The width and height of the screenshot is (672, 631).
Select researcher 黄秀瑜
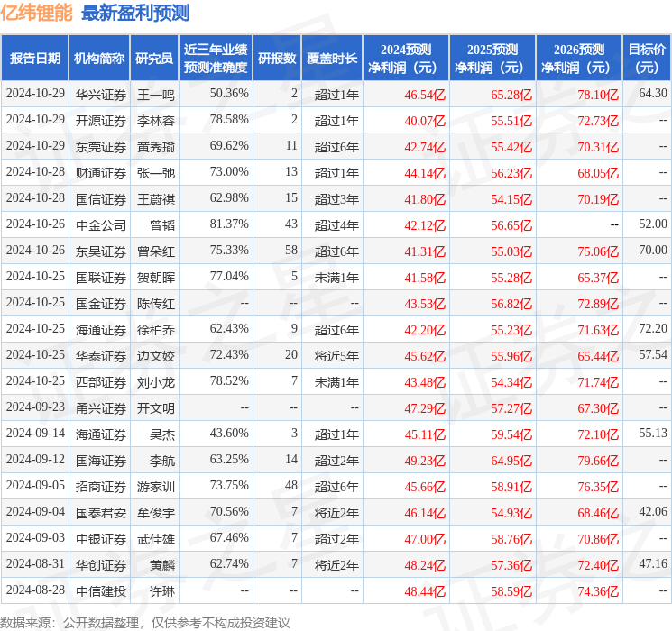pyautogui.click(x=155, y=147)
